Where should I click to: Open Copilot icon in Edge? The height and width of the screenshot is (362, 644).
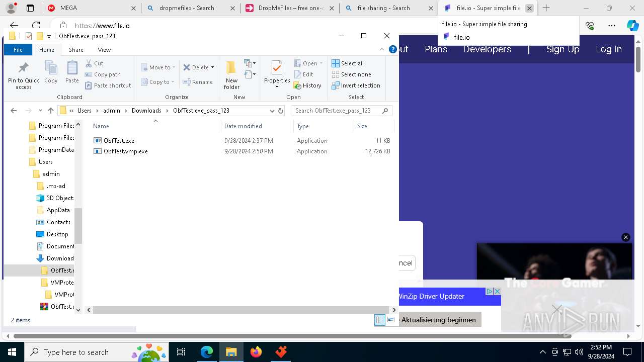tap(632, 26)
